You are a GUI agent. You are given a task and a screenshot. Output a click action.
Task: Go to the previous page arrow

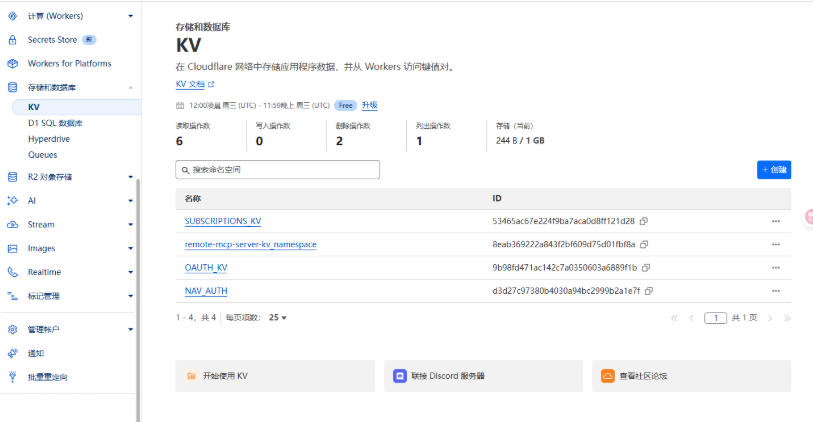tap(691, 318)
